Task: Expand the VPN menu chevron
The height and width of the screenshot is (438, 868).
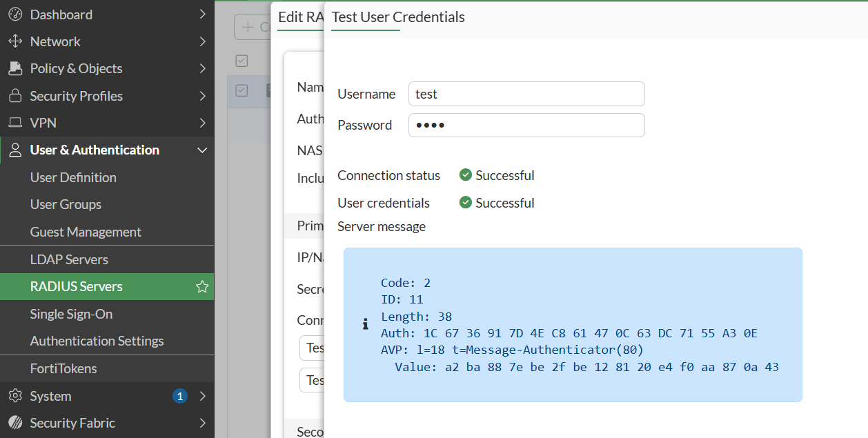Action: point(202,123)
